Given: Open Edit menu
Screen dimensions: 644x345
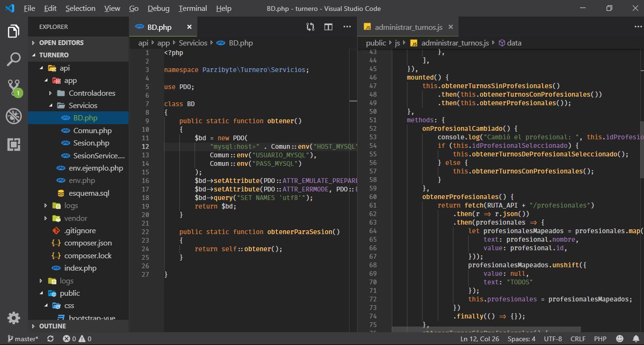Looking at the screenshot, I should pyautogui.click(x=50, y=8).
